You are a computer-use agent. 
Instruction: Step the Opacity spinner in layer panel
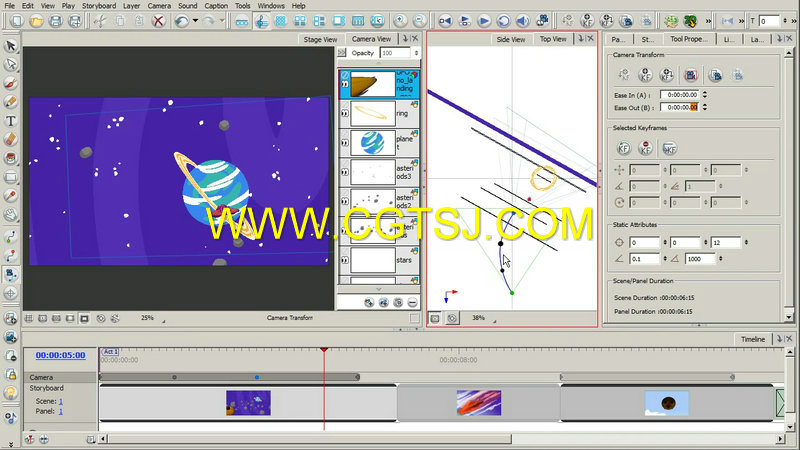(416, 53)
